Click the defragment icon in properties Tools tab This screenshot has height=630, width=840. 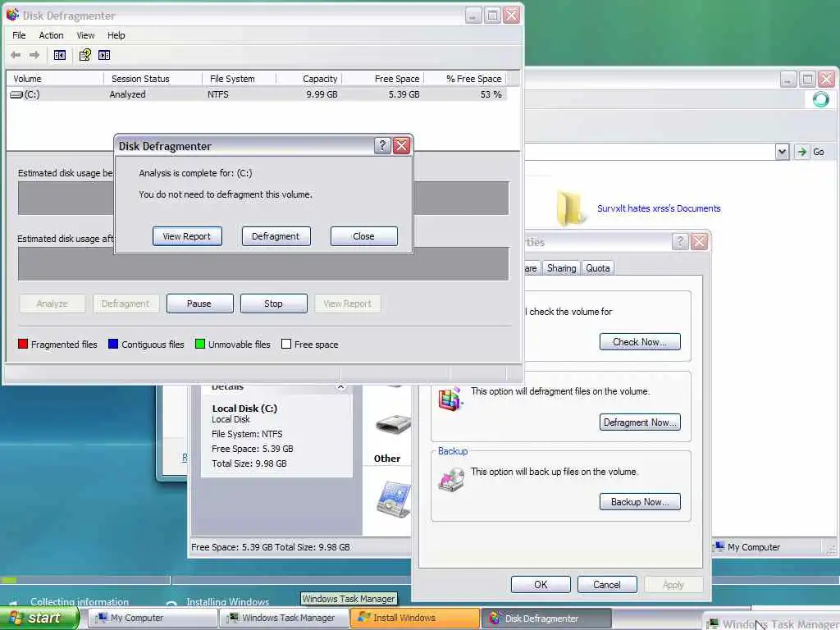pos(450,399)
